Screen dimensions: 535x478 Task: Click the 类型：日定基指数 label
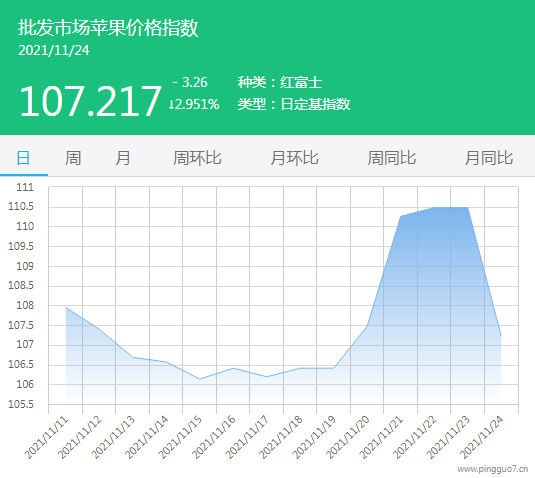point(294,104)
